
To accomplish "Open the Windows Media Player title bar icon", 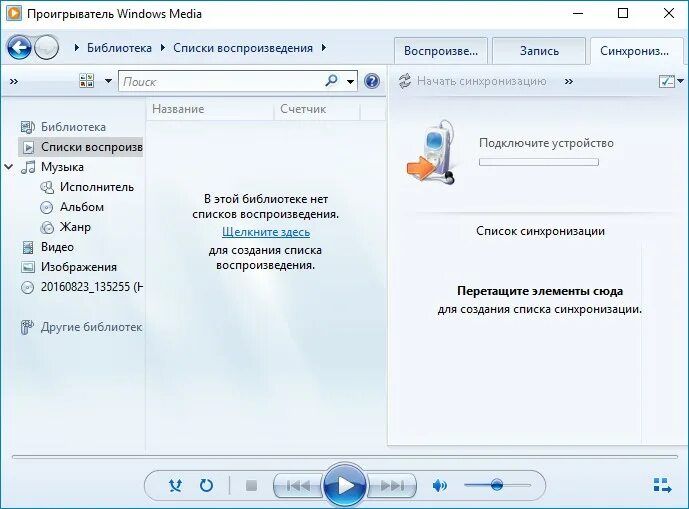I will pyautogui.click(x=14, y=13).
